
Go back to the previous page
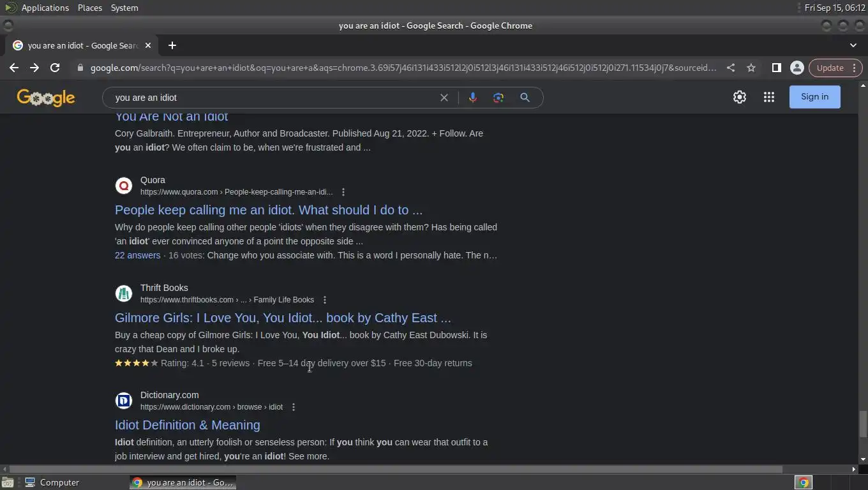pos(14,68)
